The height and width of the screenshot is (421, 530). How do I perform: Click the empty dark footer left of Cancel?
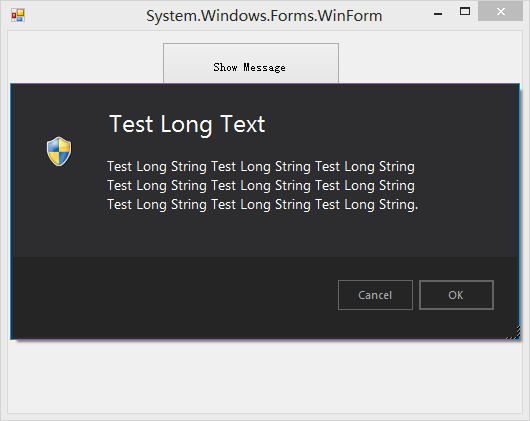click(169, 297)
